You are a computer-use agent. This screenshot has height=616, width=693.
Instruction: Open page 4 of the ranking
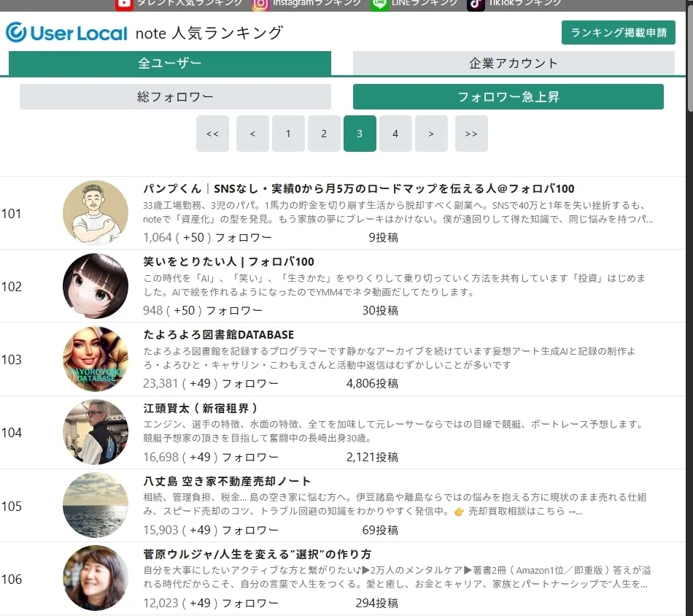coord(395,134)
